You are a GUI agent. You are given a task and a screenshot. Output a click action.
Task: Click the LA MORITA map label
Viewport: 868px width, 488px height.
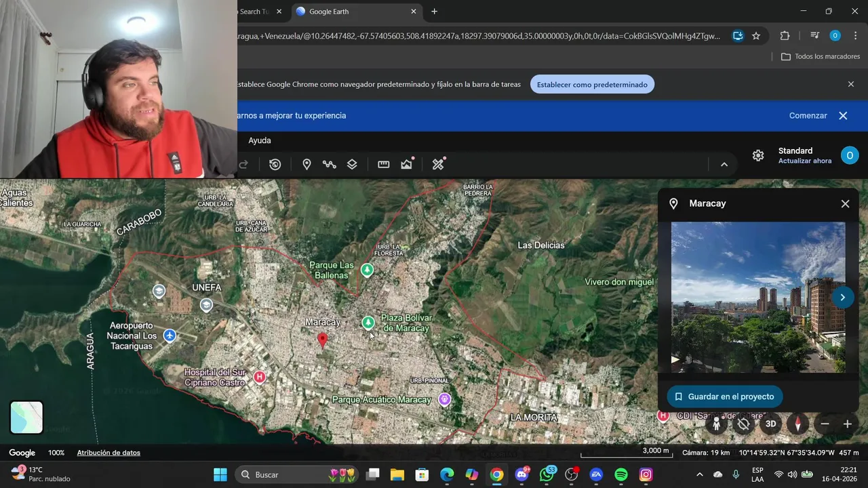click(x=534, y=418)
